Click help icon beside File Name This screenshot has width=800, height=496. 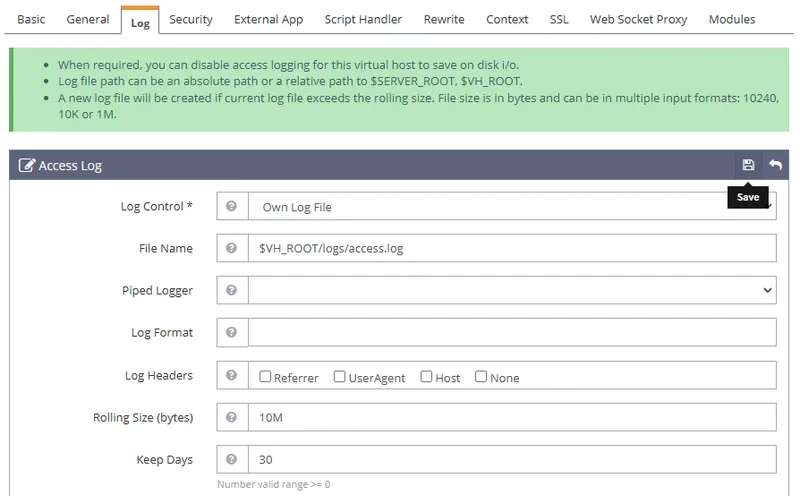tap(232, 249)
